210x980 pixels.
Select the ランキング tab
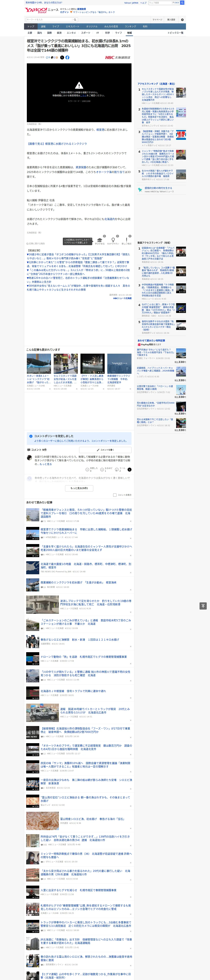130,27
